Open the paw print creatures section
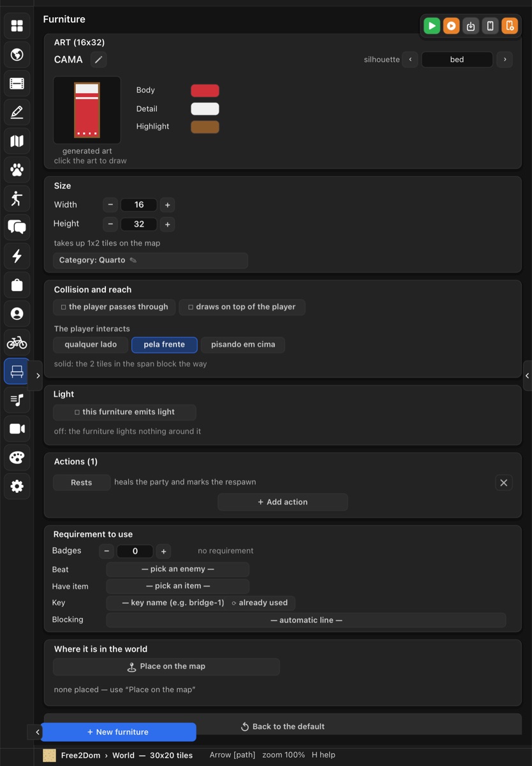Screen dimensions: 532x766 coord(17,170)
